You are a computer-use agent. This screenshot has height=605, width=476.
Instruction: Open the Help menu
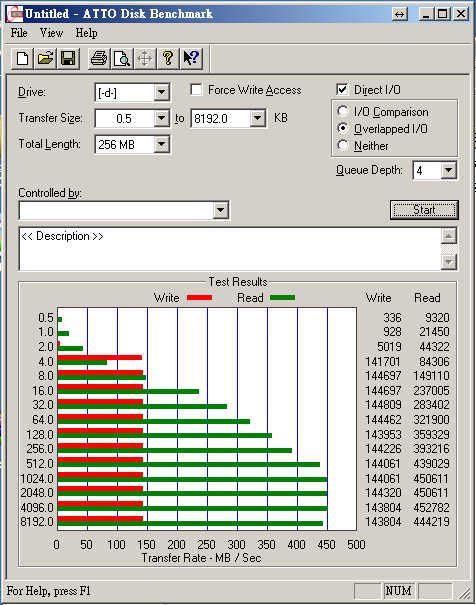[86, 33]
